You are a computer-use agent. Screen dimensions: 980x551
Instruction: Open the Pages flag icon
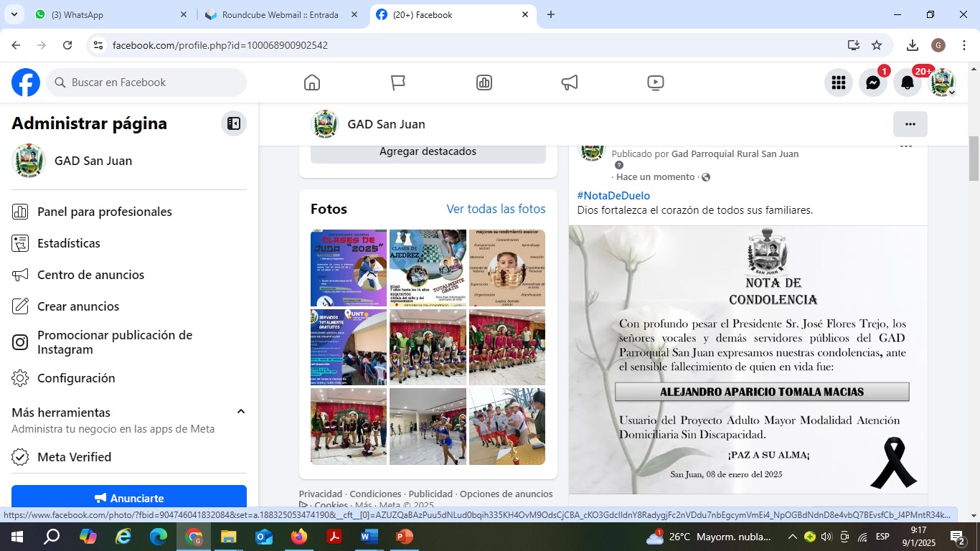[x=398, y=83]
